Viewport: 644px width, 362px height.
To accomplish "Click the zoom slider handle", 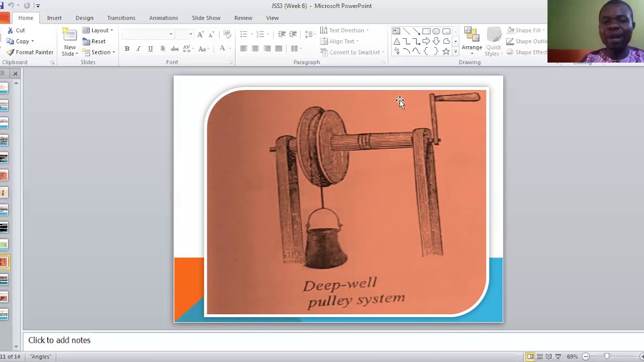I will pyautogui.click(x=607, y=356).
